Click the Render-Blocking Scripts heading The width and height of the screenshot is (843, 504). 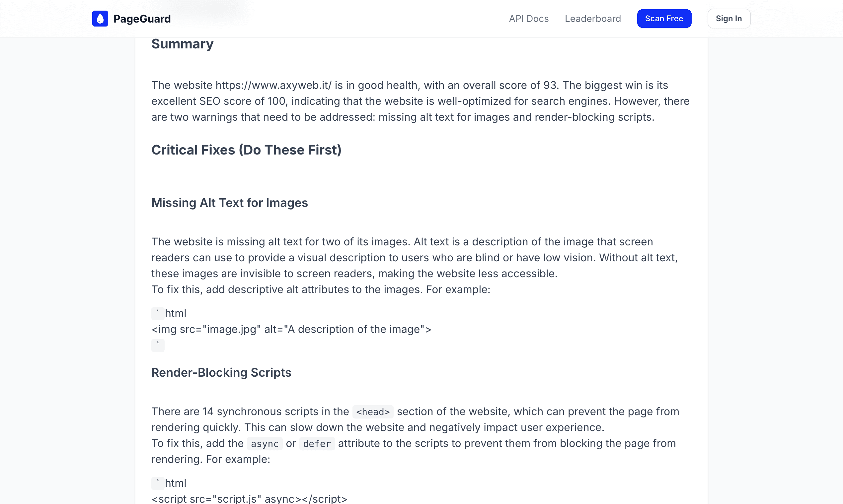221,372
